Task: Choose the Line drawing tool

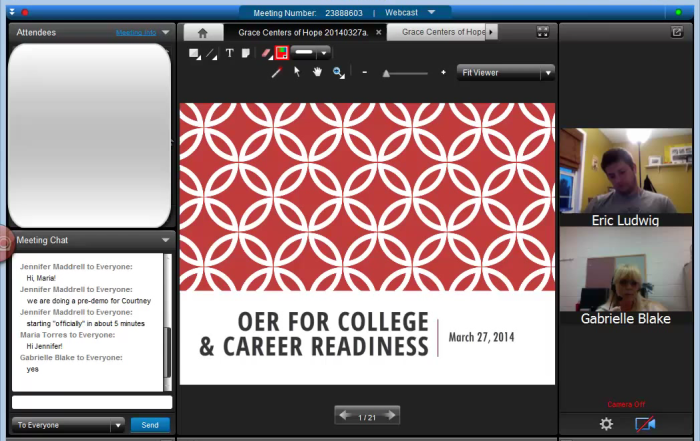Action: 211,53
